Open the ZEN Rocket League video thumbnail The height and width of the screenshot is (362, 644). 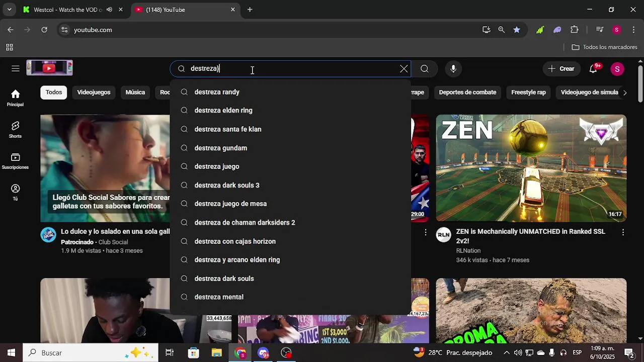pos(531,168)
